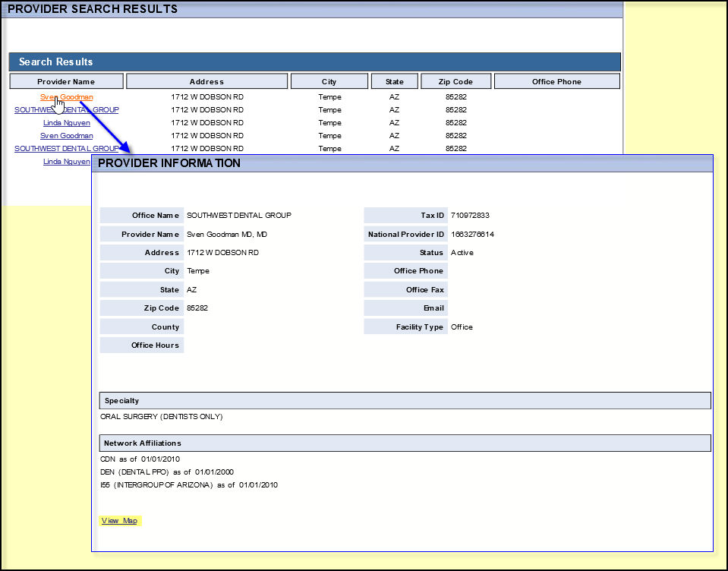
Task: Sort by the Address column header
Action: click(206, 81)
